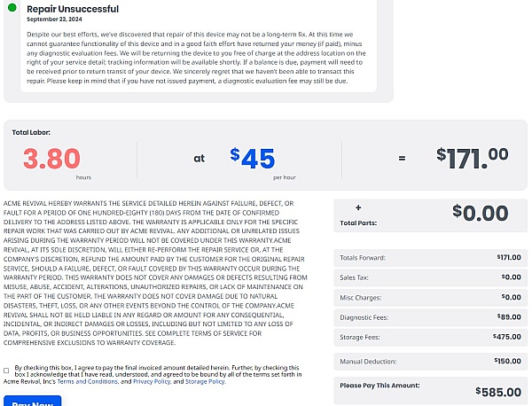Image resolution: width=532 pixels, height=406 pixels.
Task: Click the $171.00 labor total amount
Action: 472,158
